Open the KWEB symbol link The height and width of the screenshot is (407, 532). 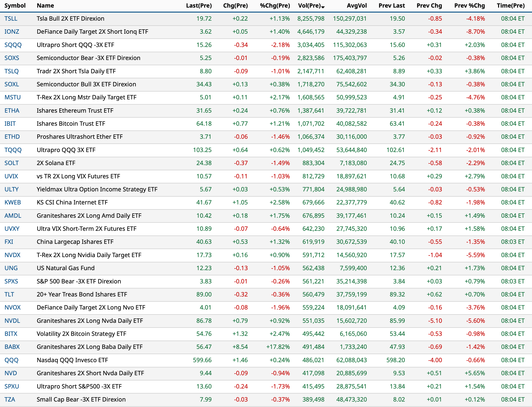click(x=13, y=203)
